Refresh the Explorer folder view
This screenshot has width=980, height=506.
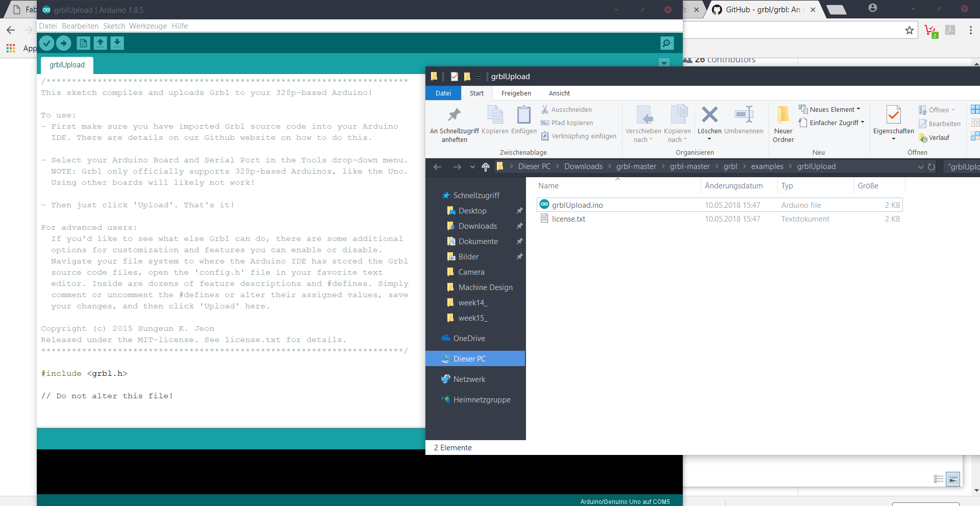pos(931,167)
